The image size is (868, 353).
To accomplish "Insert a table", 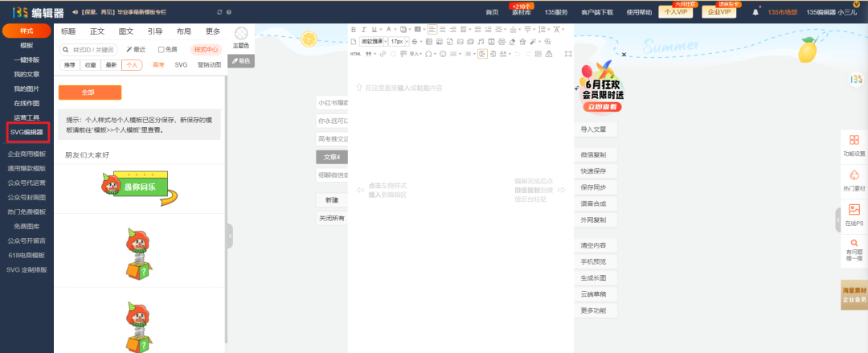I will coord(429,42).
